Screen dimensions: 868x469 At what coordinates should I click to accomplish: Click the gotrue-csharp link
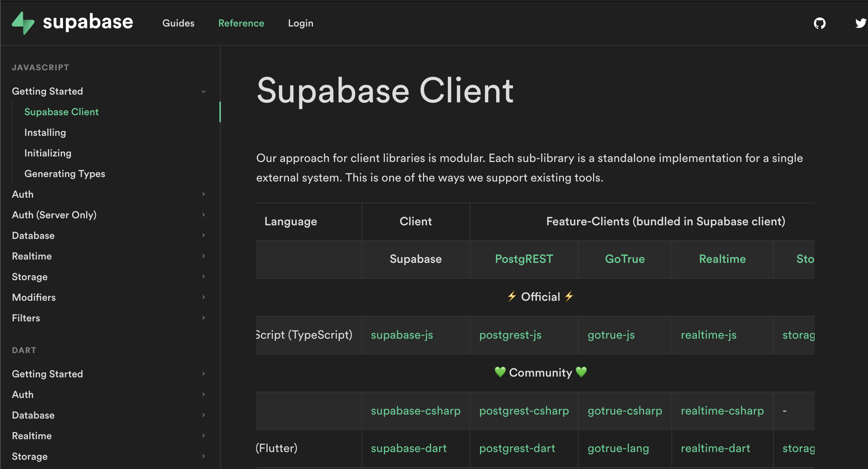[x=625, y=410]
